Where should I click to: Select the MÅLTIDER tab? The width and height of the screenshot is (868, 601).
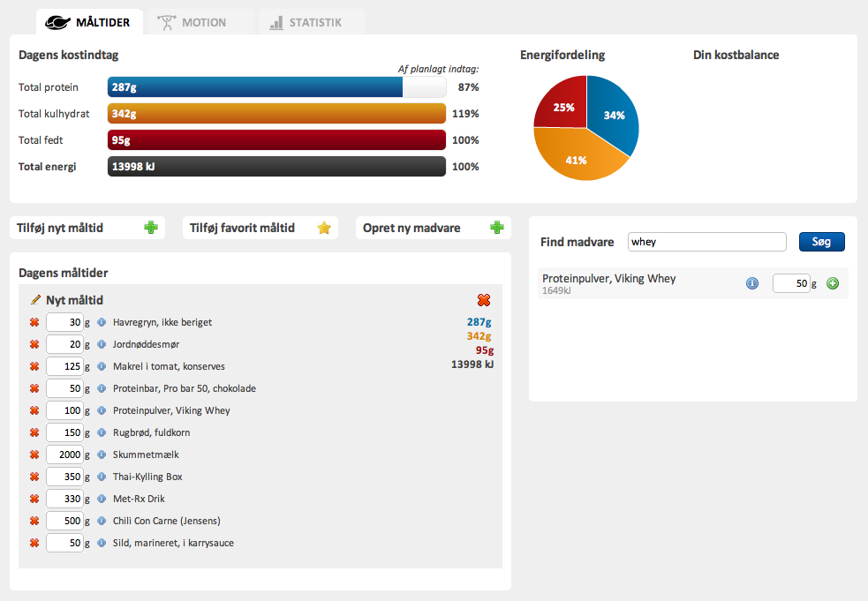click(x=90, y=22)
